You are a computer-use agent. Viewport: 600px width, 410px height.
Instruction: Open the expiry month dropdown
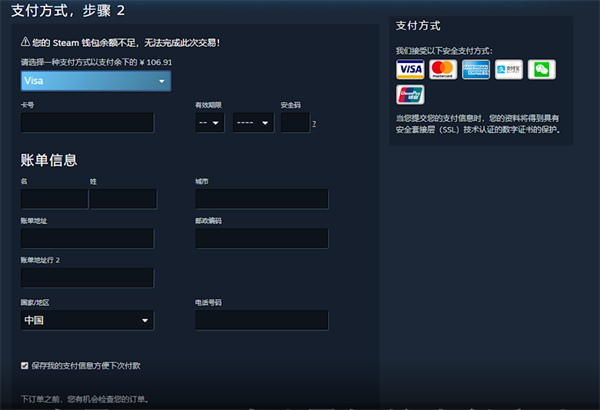[210, 123]
